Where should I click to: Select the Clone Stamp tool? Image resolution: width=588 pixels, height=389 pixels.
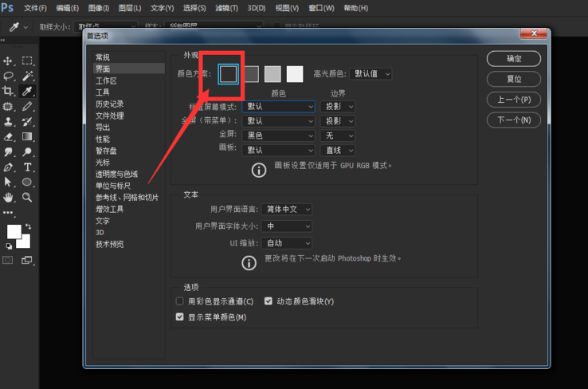point(8,121)
